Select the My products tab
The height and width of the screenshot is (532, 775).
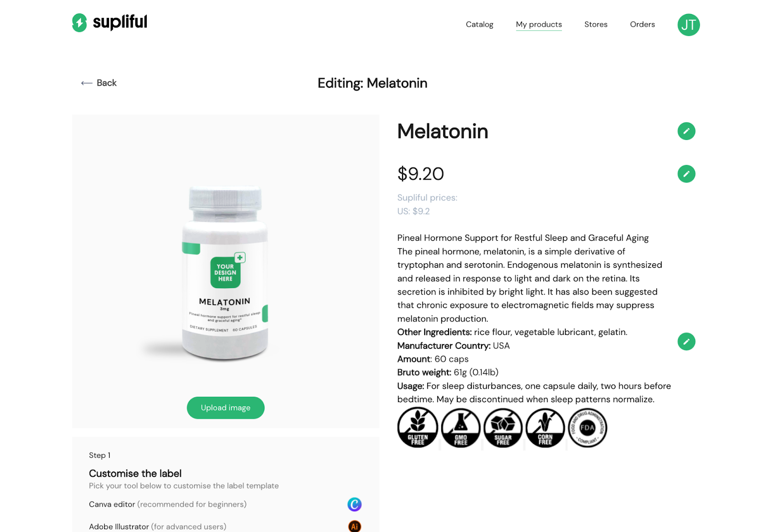coord(539,24)
